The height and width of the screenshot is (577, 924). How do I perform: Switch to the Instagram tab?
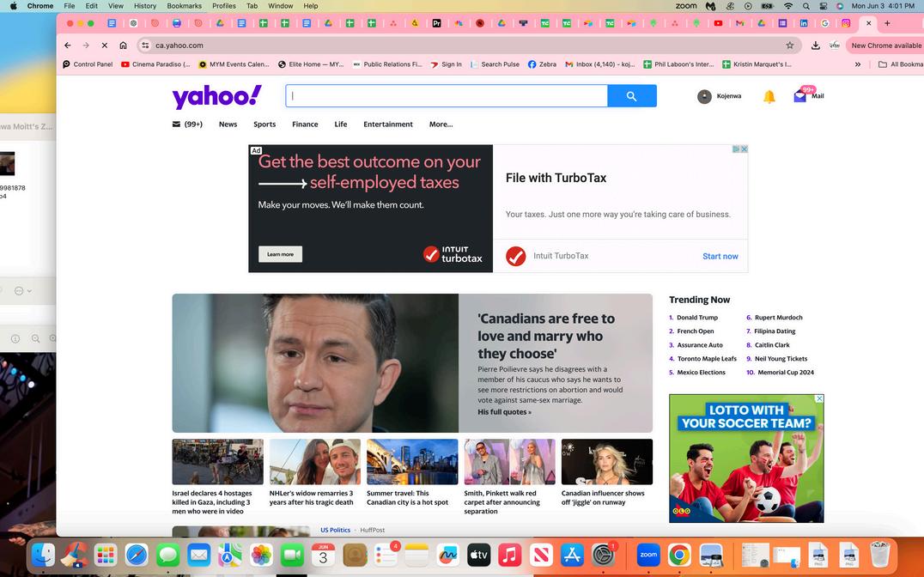(846, 23)
